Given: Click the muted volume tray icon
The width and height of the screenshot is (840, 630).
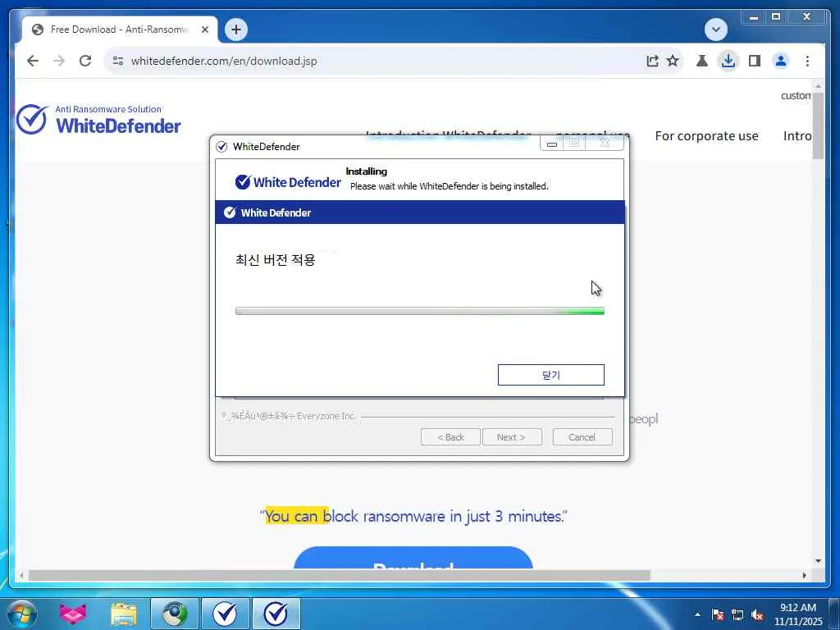Looking at the screenshot, I should [757, 614].
